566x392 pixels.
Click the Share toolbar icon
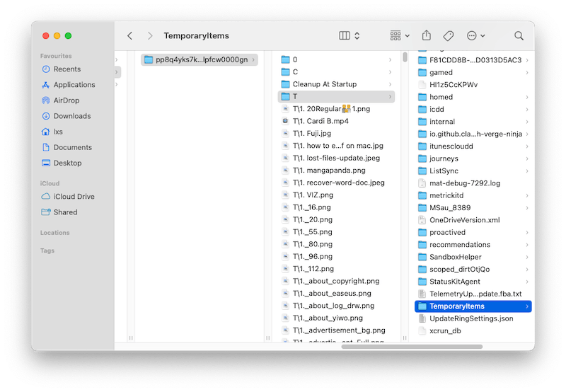tap(427, 35)
